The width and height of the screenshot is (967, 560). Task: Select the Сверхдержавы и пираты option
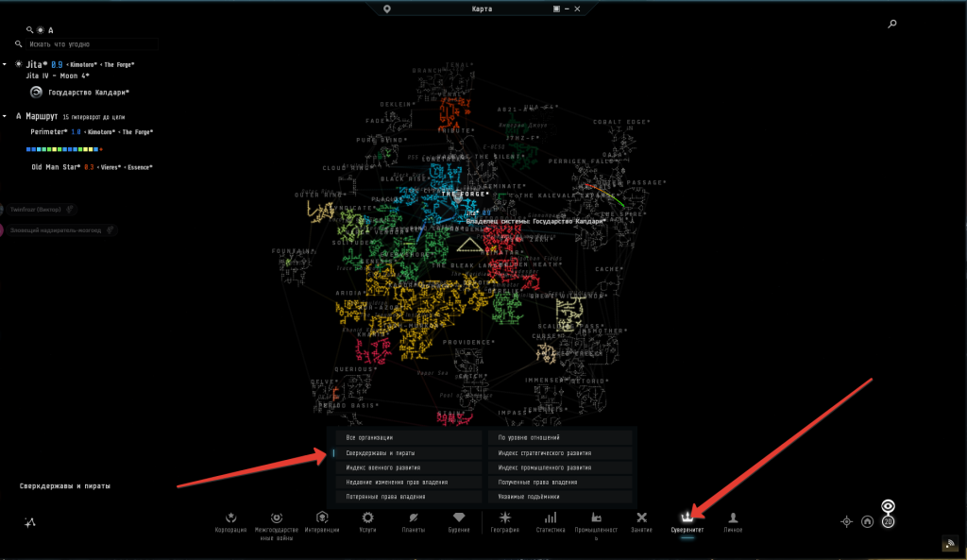click(407, 453)
